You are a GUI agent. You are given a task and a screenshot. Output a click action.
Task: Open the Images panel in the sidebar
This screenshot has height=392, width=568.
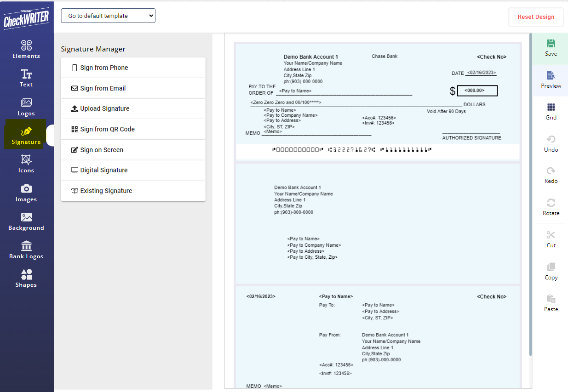pyautogui.click(x=26, y=193)
